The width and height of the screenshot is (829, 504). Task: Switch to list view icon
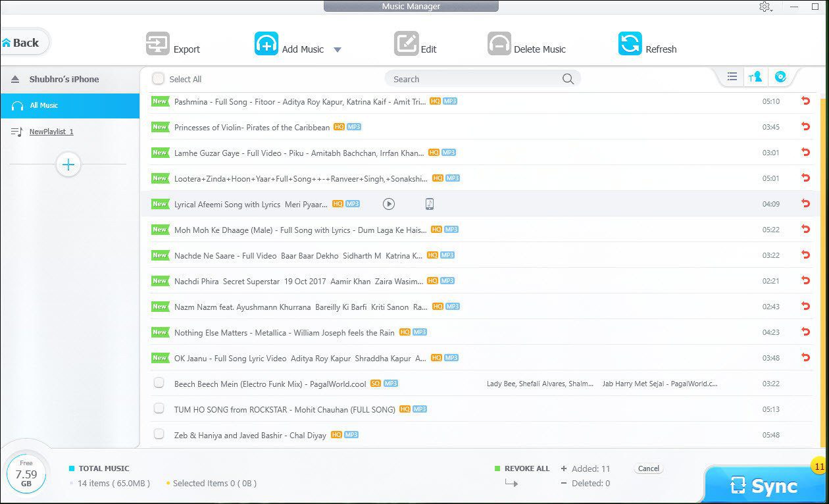click(x=732, y=77)
